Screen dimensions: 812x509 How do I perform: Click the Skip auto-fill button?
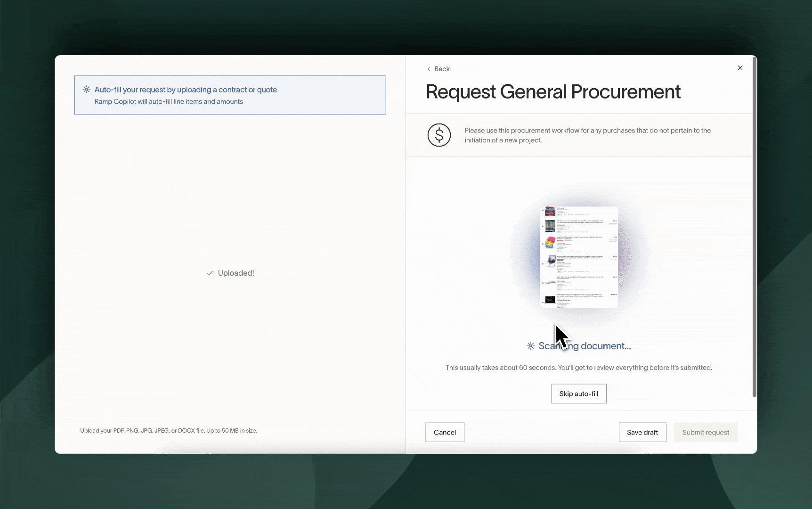coord(578,394)
